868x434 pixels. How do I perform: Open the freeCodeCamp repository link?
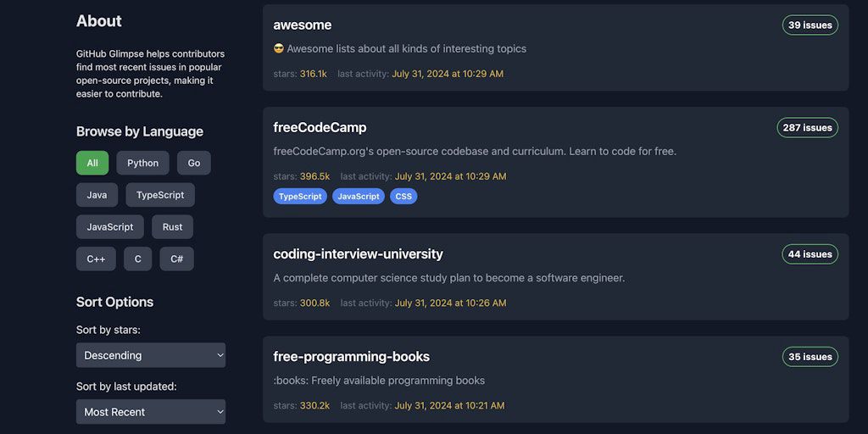(x=320, y=127)
